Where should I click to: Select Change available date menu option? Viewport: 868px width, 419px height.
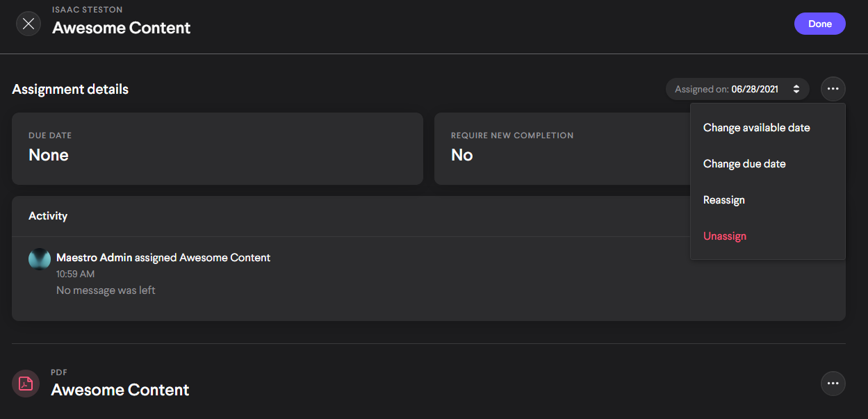click(756, 128)
